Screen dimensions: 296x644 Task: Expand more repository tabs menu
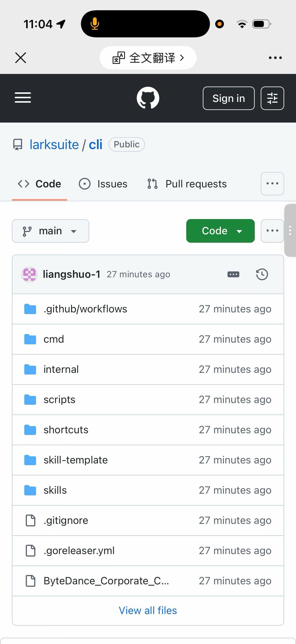(272, 184)
